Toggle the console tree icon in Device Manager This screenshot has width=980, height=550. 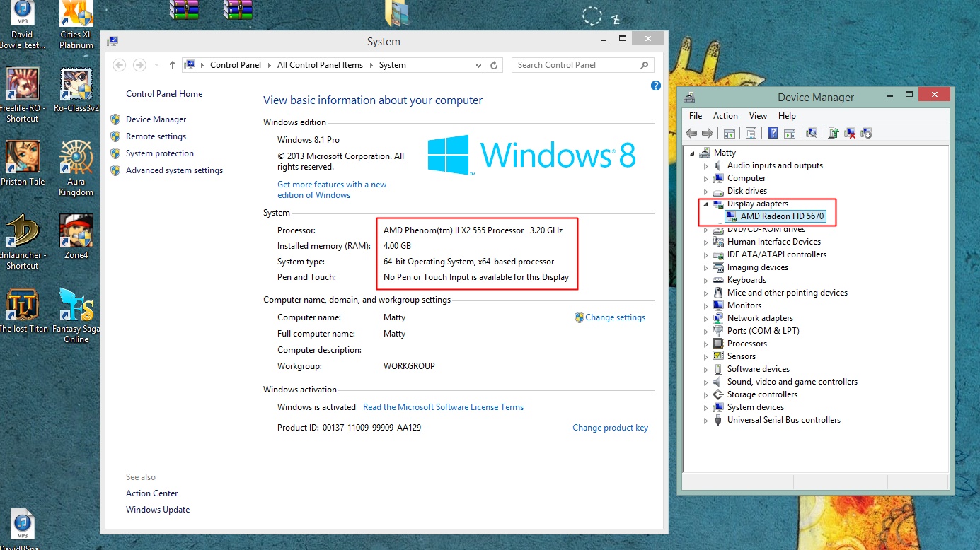(x=730, y=133)
